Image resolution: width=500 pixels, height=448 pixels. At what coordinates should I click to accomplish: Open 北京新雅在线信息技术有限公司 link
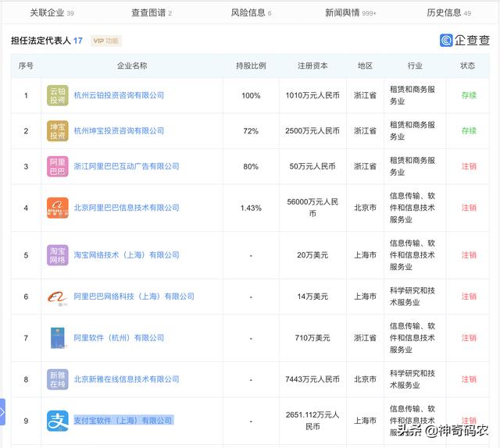pyautogui.click(x=127, y=379)
